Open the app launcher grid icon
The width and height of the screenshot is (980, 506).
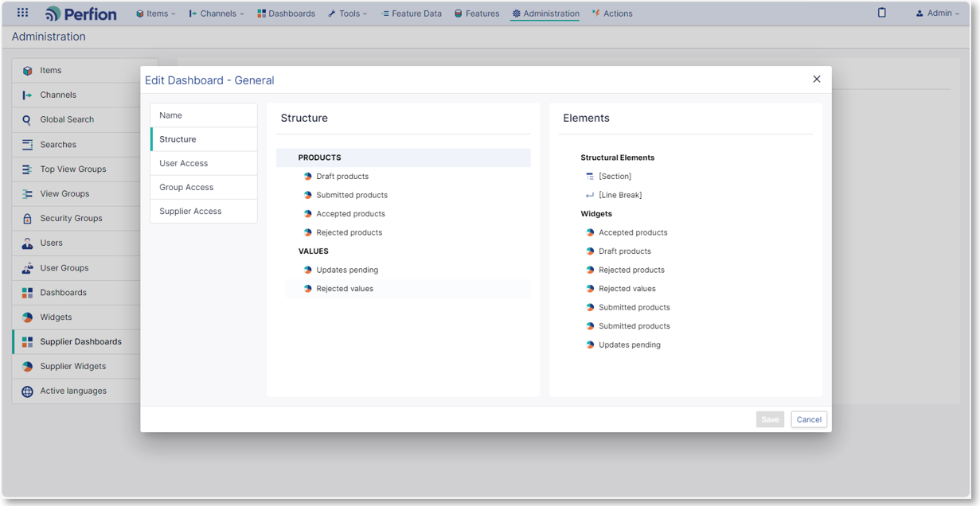tap(22, 13)
